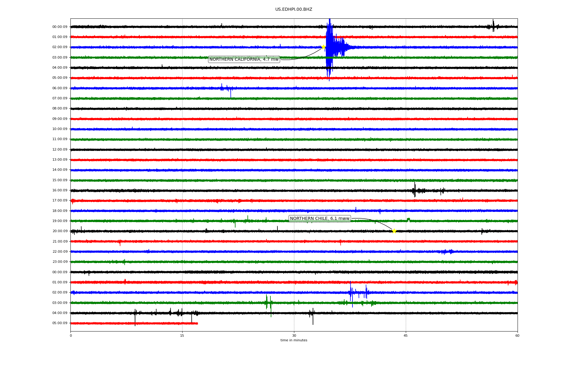Click the 23:00:09 row time label
588x368 pixels.
point(60,262)
